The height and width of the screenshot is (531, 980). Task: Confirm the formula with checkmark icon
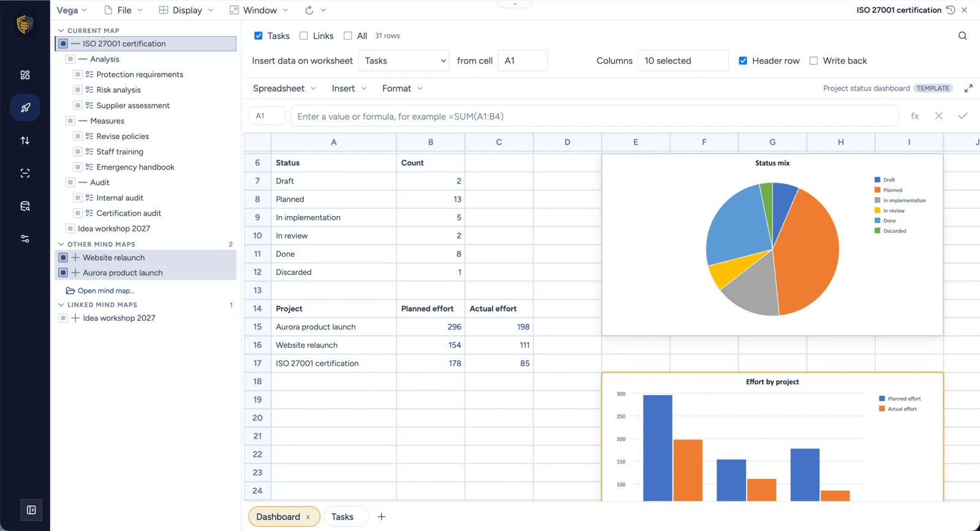pyautogui.click(x=963, y=116)
